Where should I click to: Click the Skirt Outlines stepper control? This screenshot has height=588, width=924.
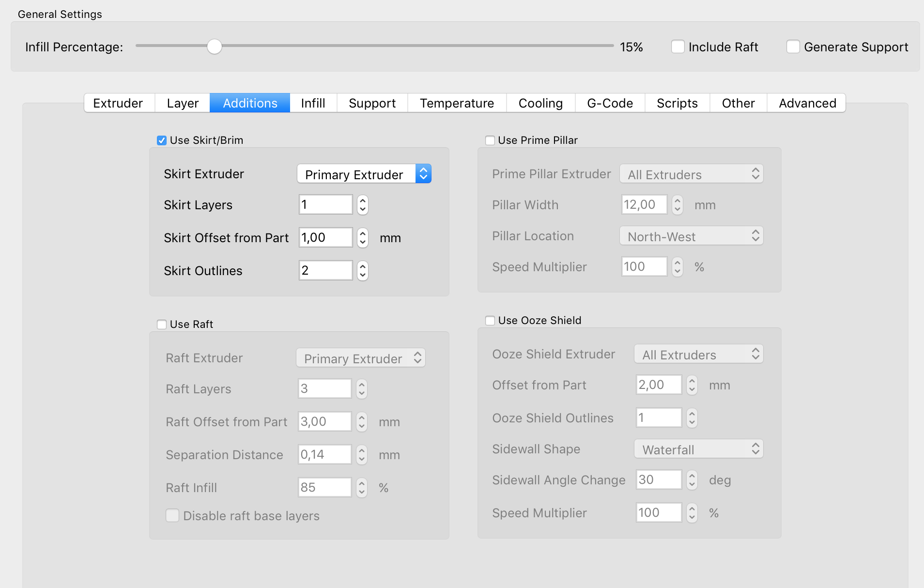(362, 271)
